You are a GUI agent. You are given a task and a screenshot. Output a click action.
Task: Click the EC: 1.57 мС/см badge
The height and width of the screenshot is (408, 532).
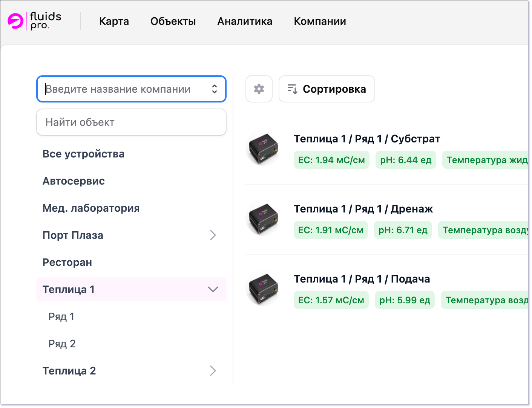tap(331, 300)
